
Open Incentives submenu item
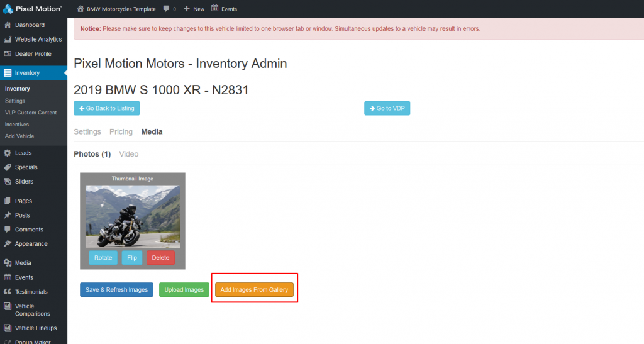(17, 125)
